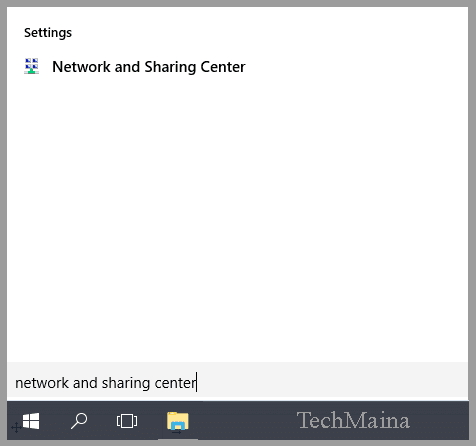Click the Settings category heading
This screenshot has height=446, width=476.
pyautogui.click(x=48, y=33)
